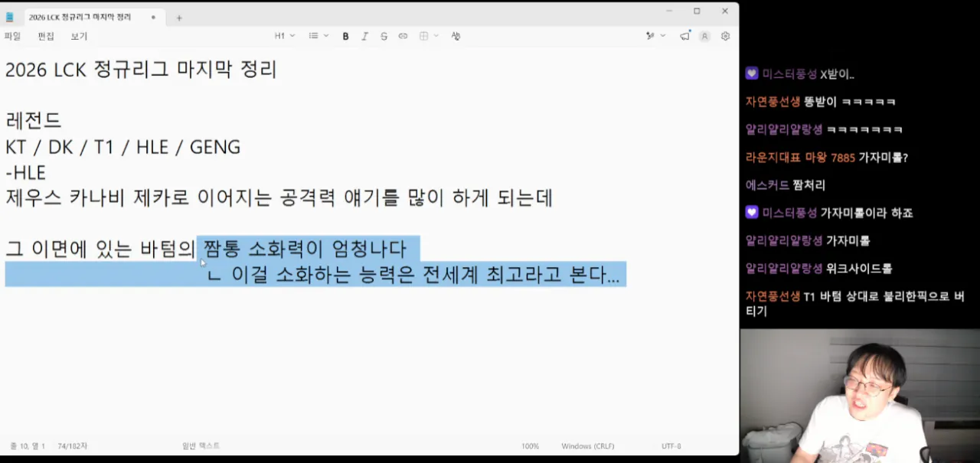Click the table insert icon
This screenshot has height=463, width=980.
point(423,36)
